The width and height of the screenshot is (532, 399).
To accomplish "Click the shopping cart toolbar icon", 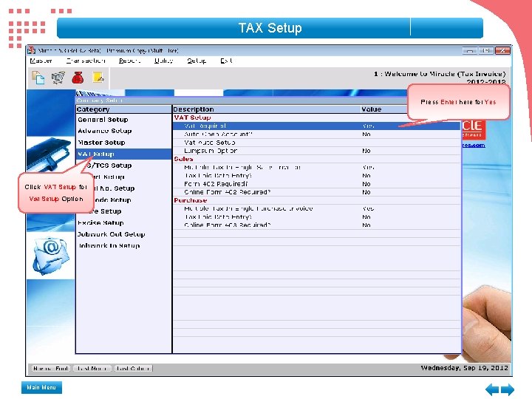I will coord(58,78).
